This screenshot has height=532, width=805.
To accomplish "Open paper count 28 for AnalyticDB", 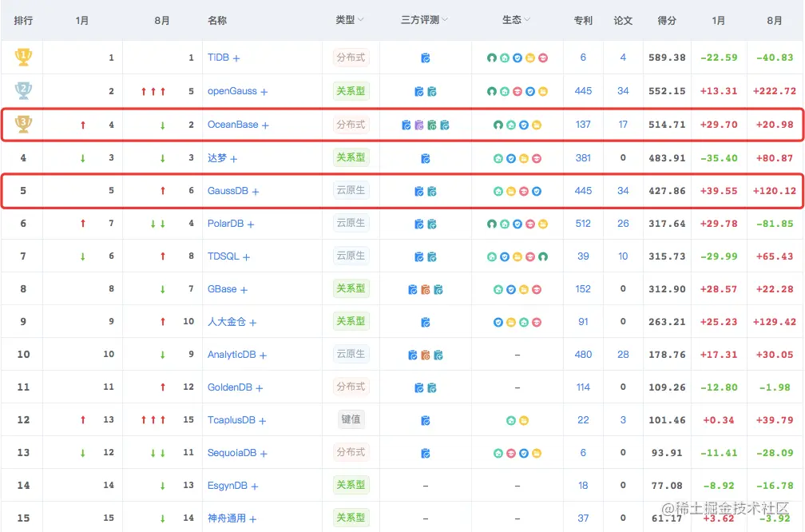I will point(623,355).
